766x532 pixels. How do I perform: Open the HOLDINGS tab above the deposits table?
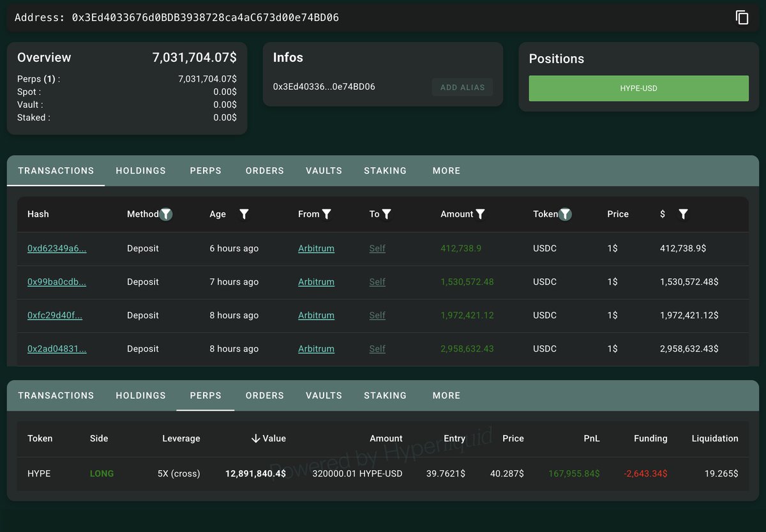pos(140,171)
